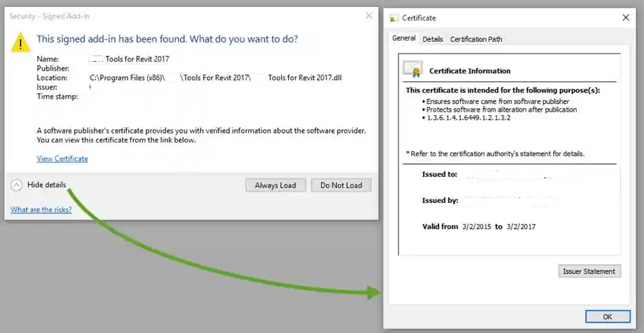Select the General tab
Viewport: 644px width, 333px height.
[x=403, y=38]
